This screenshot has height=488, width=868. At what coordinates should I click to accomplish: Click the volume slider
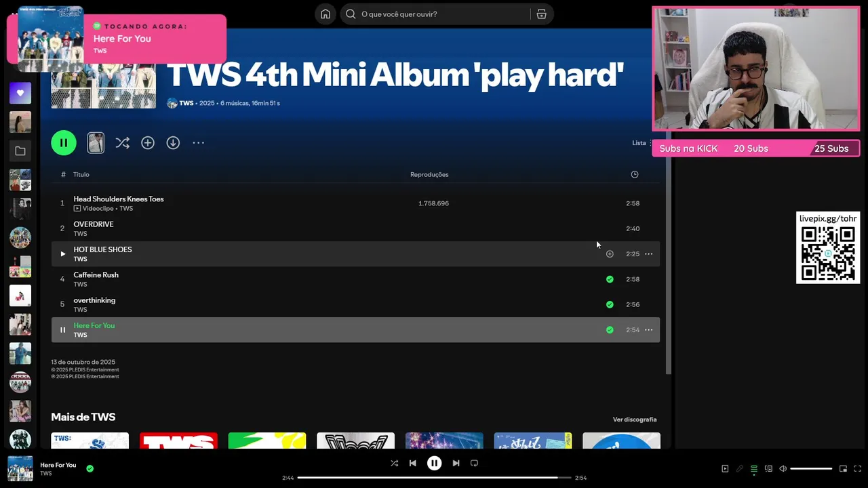tap(811, 468)
